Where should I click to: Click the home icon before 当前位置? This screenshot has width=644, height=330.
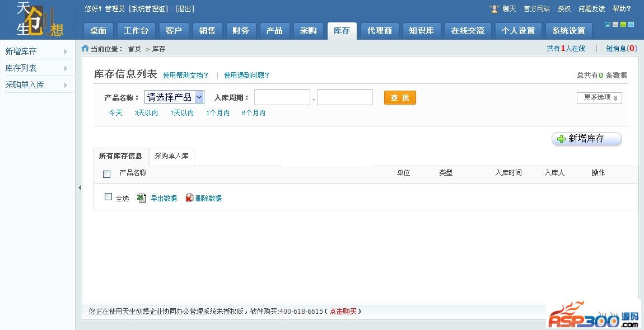pyautogui.click(x=85, y=49)
